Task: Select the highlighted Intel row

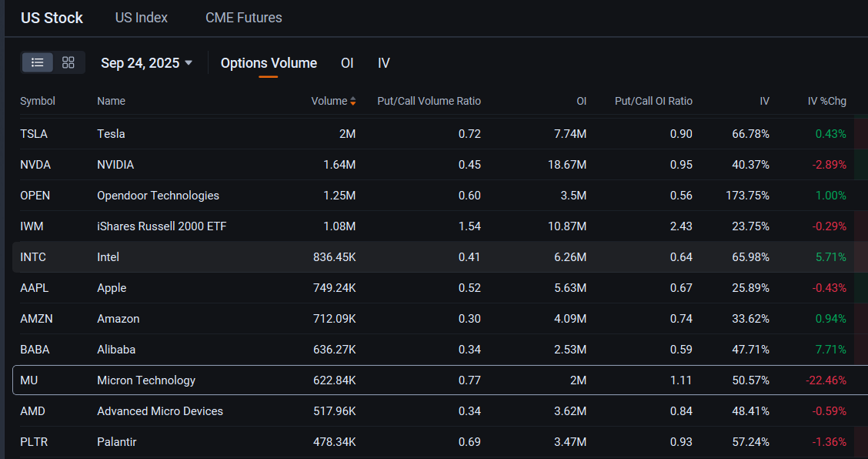Action: tap(308, 256)
